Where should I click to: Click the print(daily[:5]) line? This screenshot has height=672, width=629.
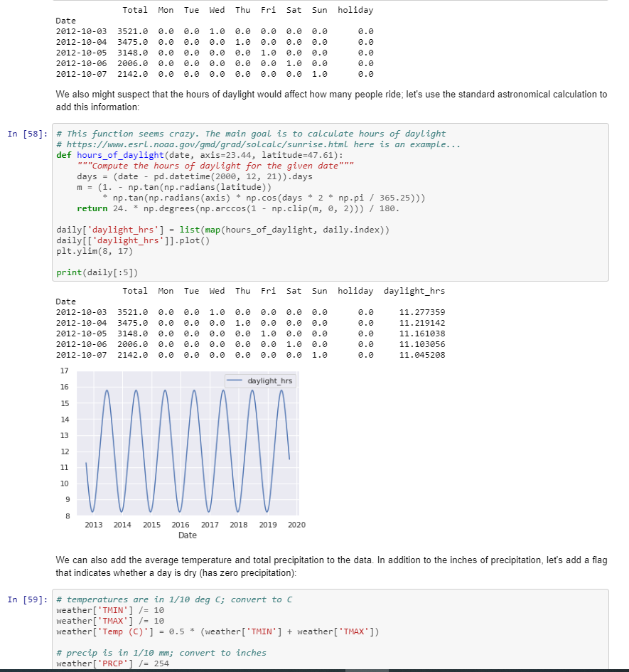tap(97, 272)
